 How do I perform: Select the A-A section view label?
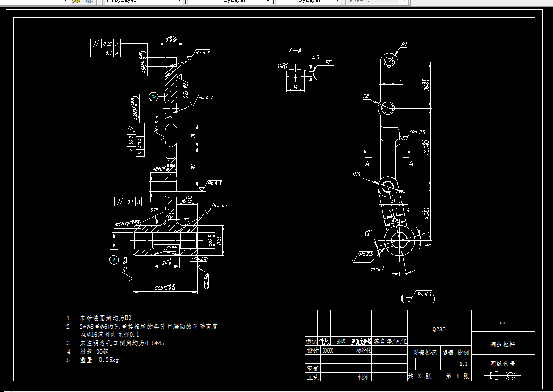click(x=295, y=51)
